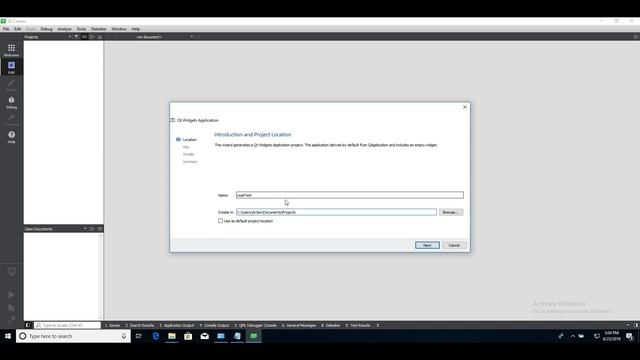Click the Type to locate search field

(67, 325)
